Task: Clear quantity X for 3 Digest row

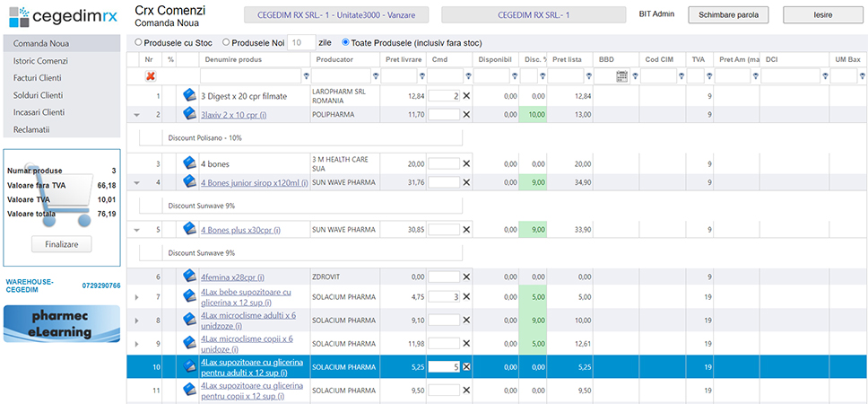Action: point(466,96)
